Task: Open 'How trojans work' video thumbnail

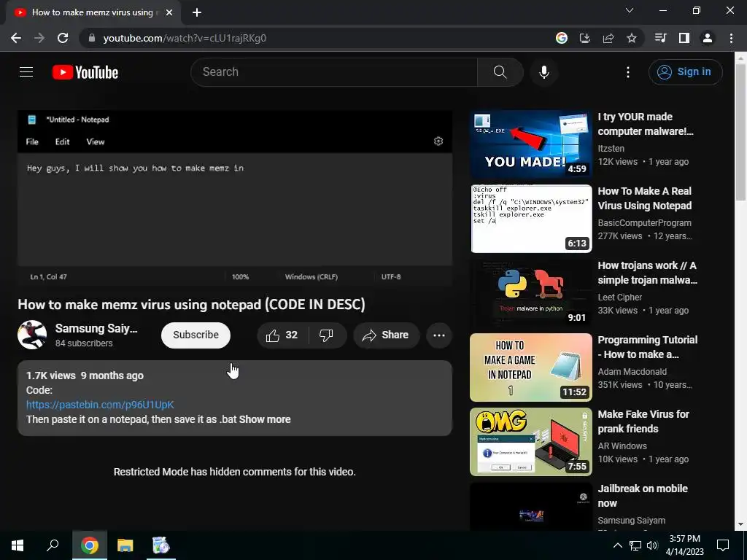Action: (531, 293)
